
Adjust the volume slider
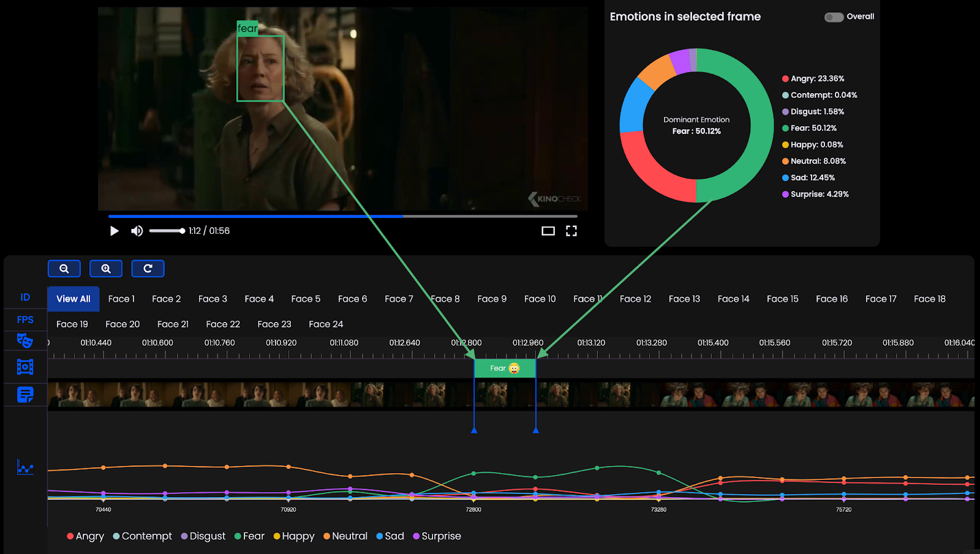point(167,231)
